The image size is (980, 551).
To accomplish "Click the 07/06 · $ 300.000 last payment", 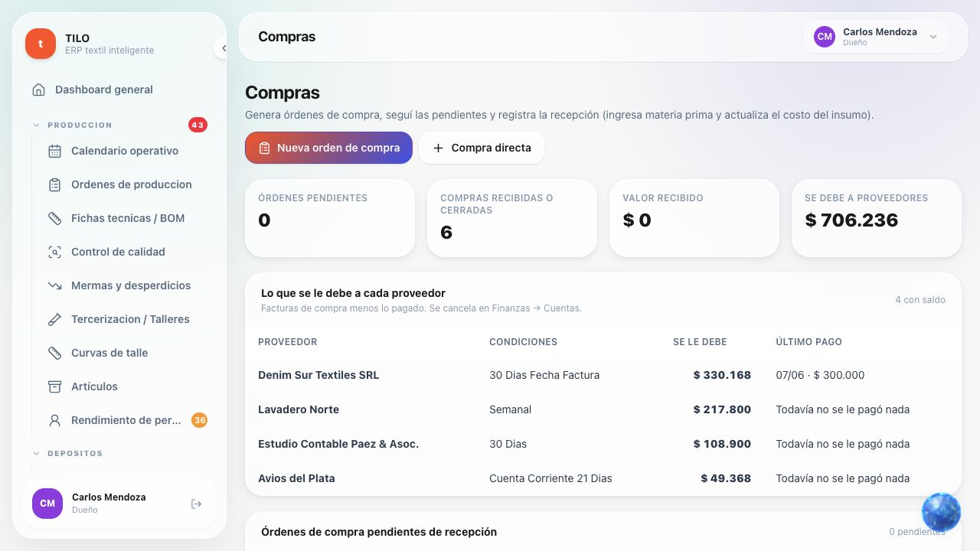I will 820,375.
